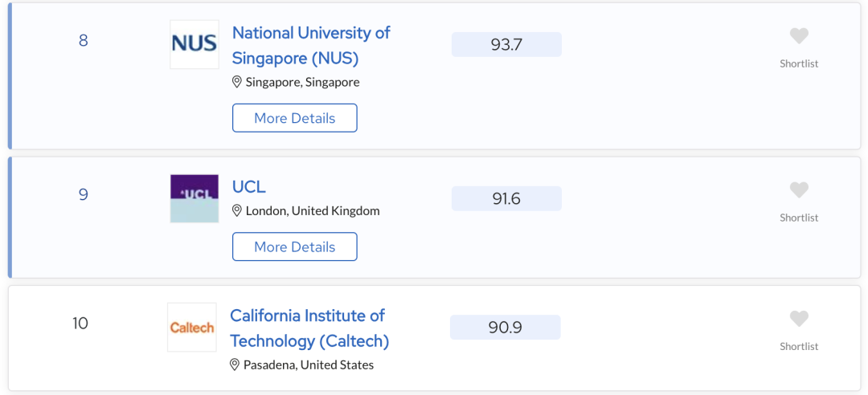Open the UCL university name link

pyautogui.click(x=249, y=187)
